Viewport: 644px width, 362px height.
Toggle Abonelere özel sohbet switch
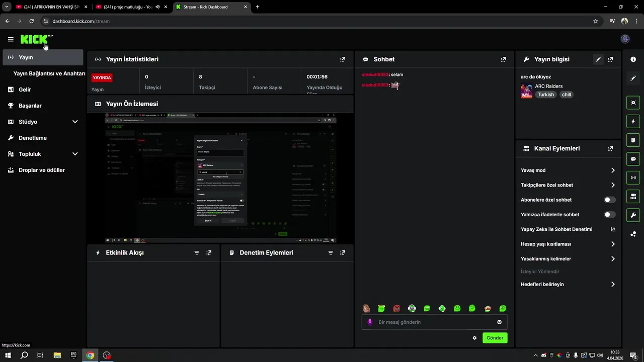610,200
